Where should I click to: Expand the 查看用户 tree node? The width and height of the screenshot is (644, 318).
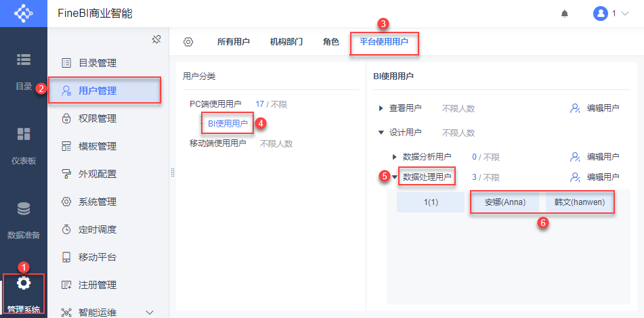click(x=381, y=108)
